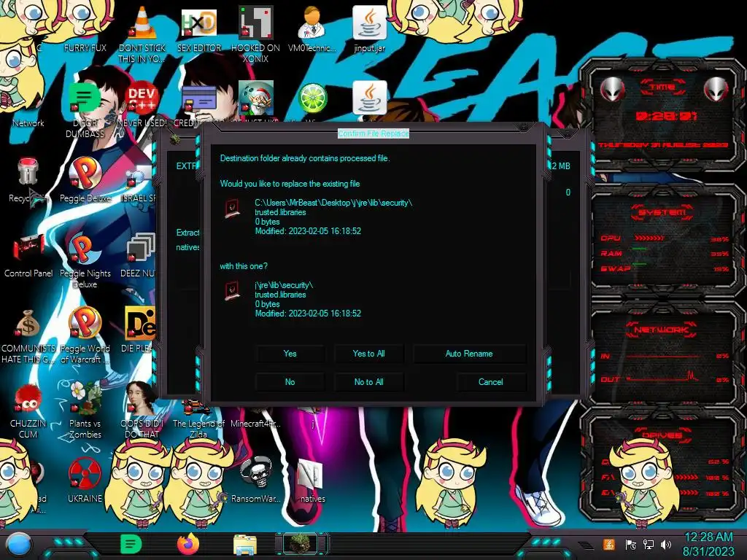Click left alien head on time widget
Screen dimensions: 747x560
click(x=613, y=89)
